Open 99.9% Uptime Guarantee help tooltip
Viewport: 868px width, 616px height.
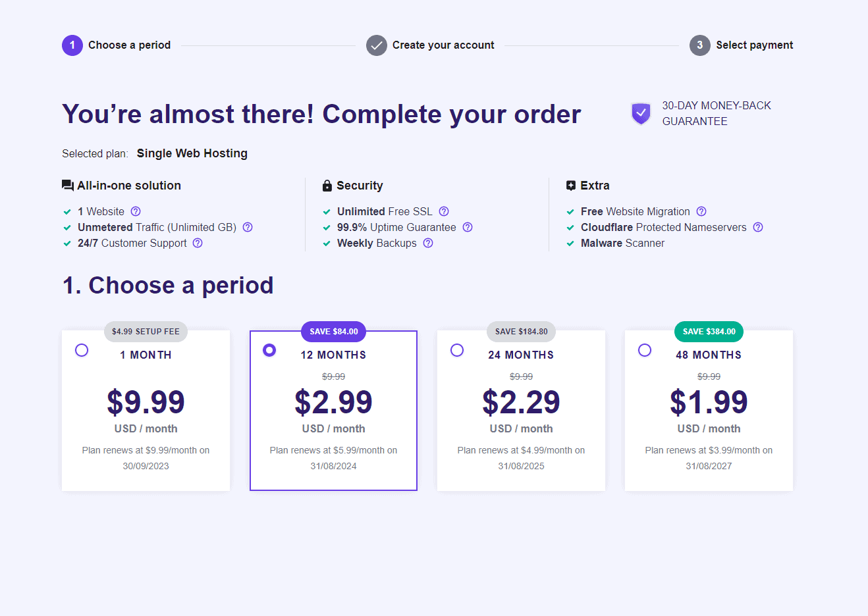tap(468, 227)
